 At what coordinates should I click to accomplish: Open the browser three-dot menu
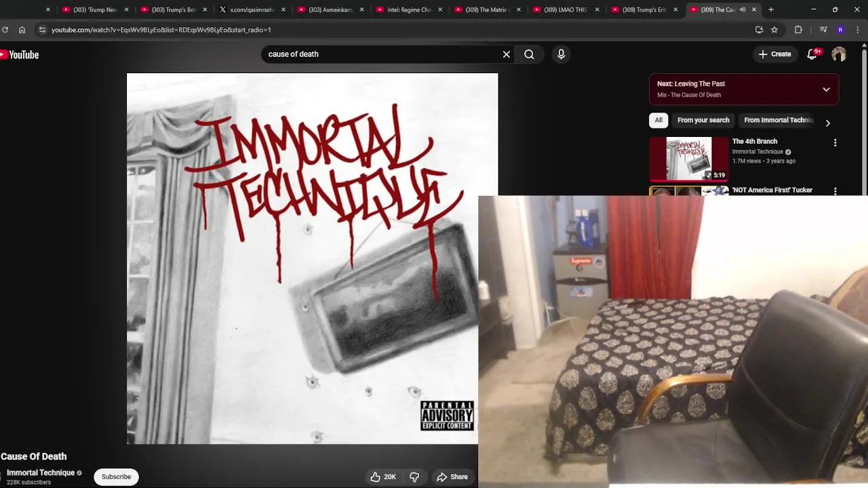[x=858, y=30]
